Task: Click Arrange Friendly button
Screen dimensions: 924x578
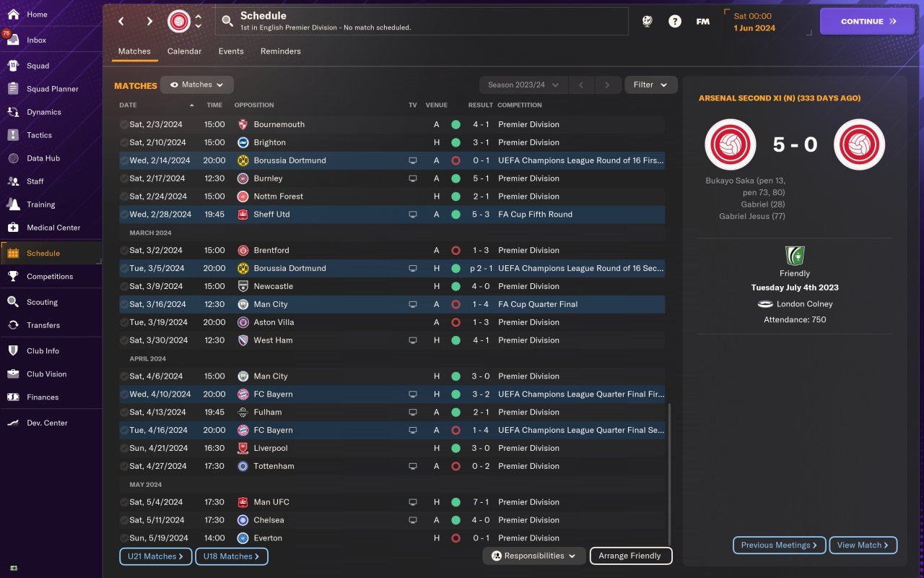Action: [631, 556]
